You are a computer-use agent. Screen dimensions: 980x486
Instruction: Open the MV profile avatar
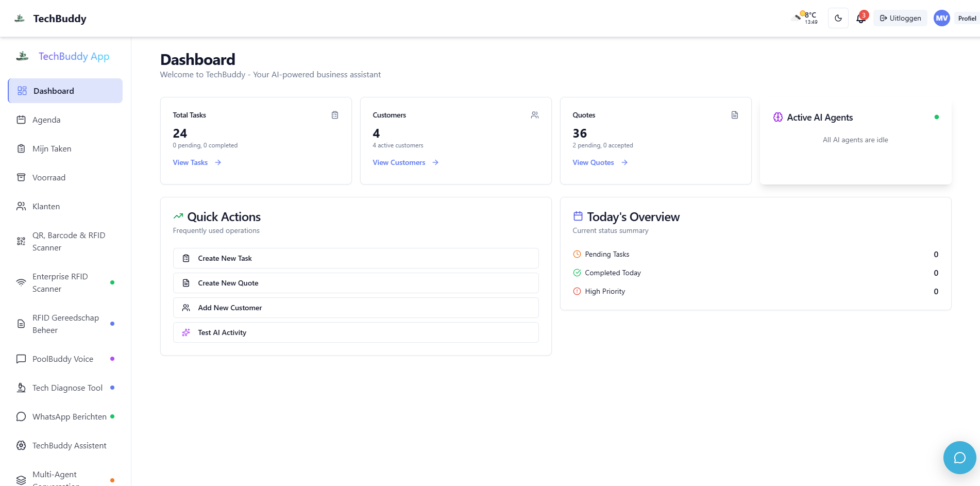tap(942, 18)
